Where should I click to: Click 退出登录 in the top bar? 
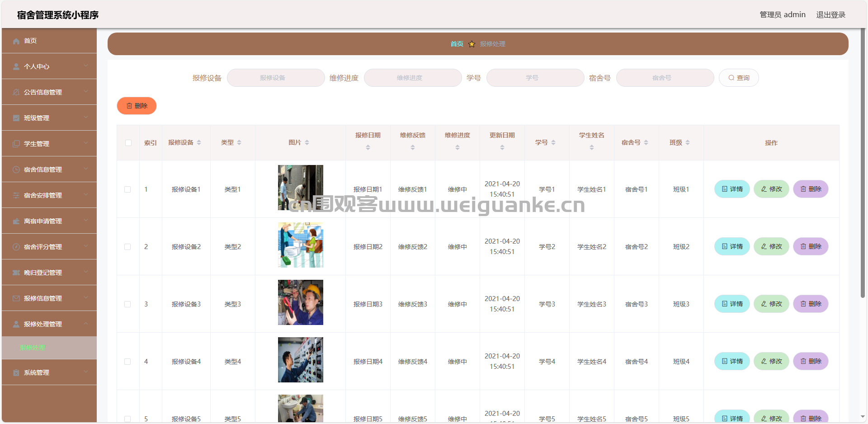tap(830, 15)
